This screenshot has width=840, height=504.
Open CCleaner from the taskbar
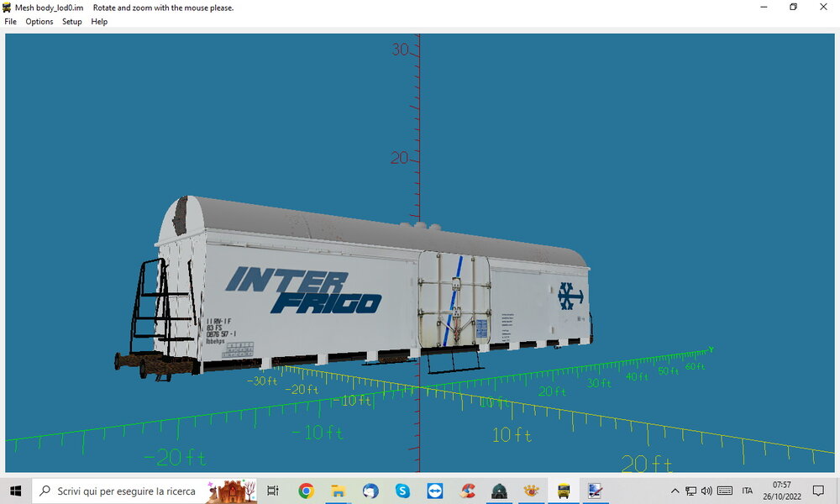pyautogui.click(x=467, y=491)
